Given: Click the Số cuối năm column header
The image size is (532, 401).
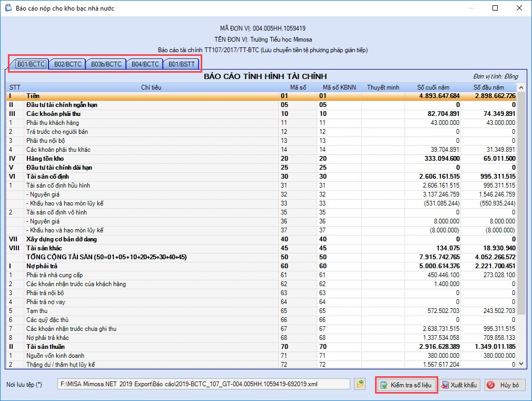Looking at the screenshot, I should coord(433,87).
